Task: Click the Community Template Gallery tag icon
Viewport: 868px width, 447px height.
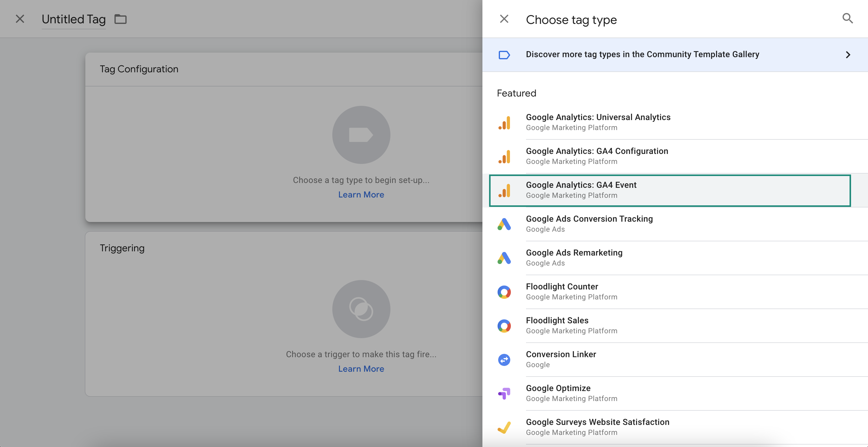Action: click(x=504, y=55)
